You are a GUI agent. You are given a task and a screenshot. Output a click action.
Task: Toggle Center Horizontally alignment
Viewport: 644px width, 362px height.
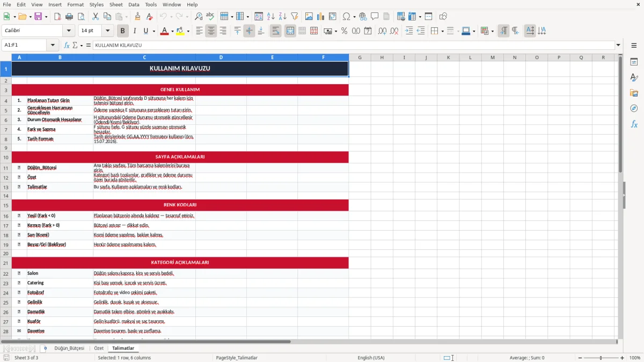click(x=211, y=31)
